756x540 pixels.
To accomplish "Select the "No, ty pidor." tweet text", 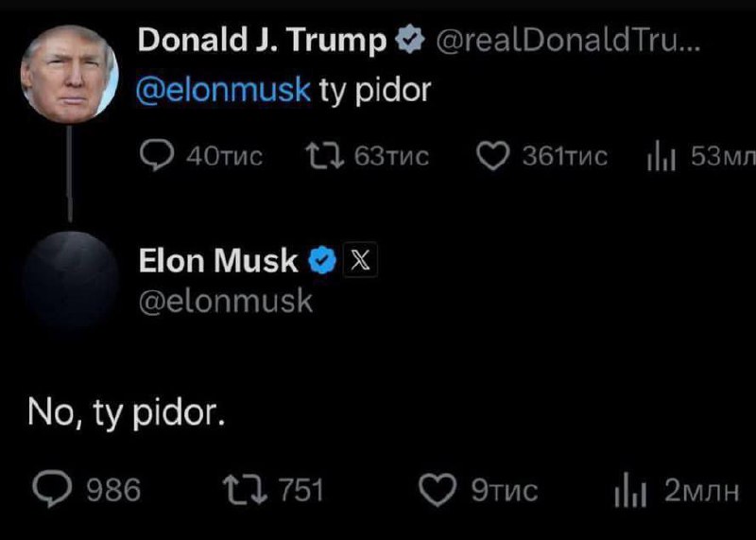I will coord(126,412).
